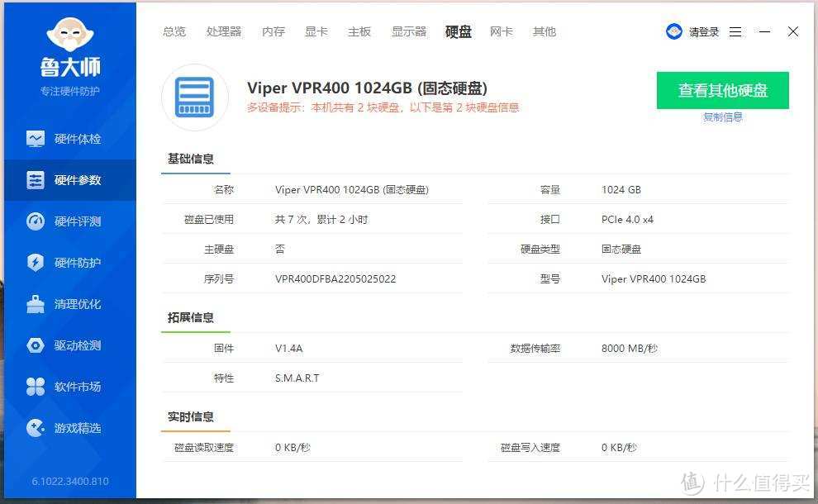Open 清理优化 cleanup section
This screenshot has height=504, width=818.
70,304
